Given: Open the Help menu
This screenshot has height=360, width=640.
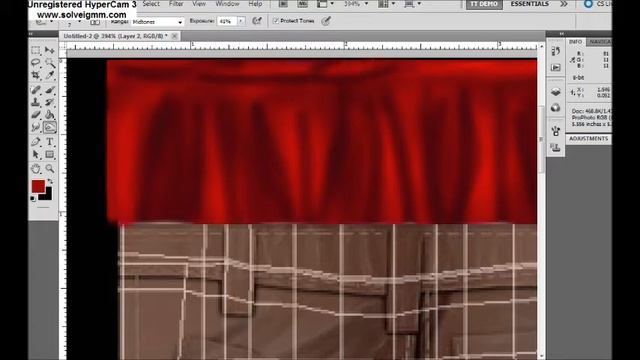Looking at the screenshot, I should pyautogui.click(x=255, y=4).
